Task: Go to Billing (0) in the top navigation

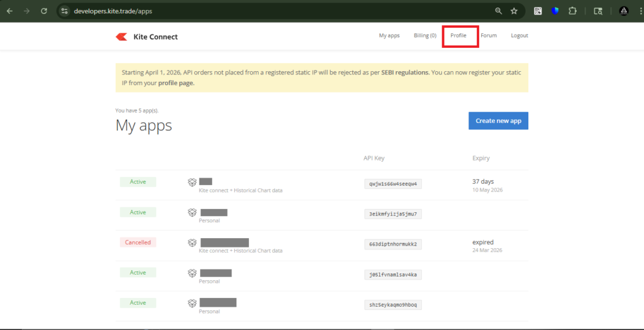Action: pos(425,36)
